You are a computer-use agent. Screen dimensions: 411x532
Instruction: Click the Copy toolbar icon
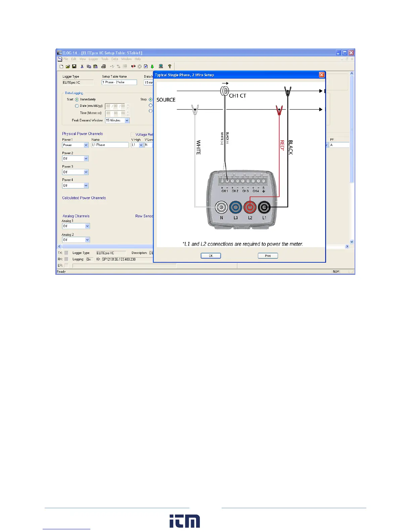click(89, 66)
